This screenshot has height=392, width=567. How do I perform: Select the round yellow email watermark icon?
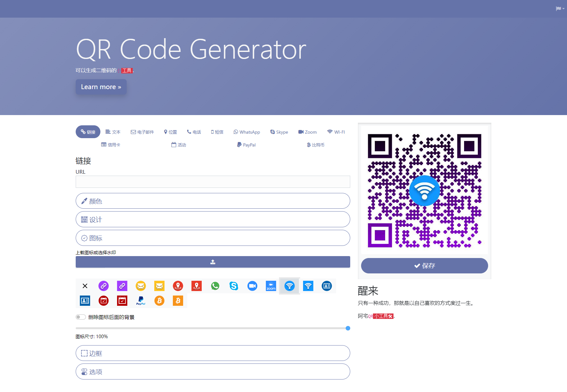coord(141,286)
